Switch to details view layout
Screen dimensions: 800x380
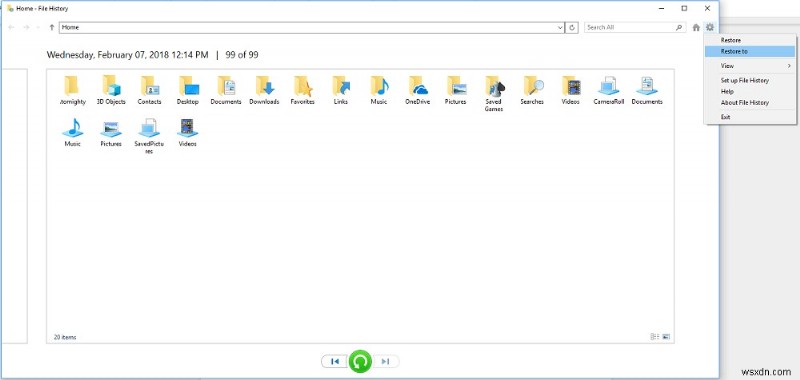tap(655, 337)
